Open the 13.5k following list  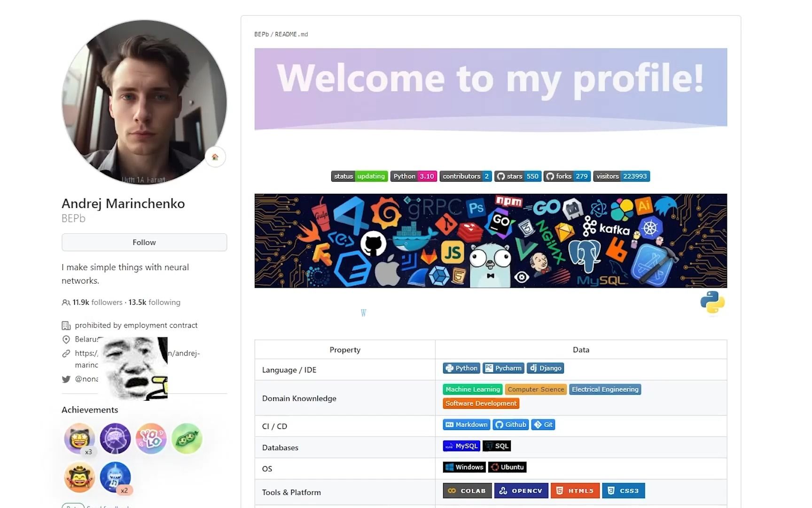155,302
